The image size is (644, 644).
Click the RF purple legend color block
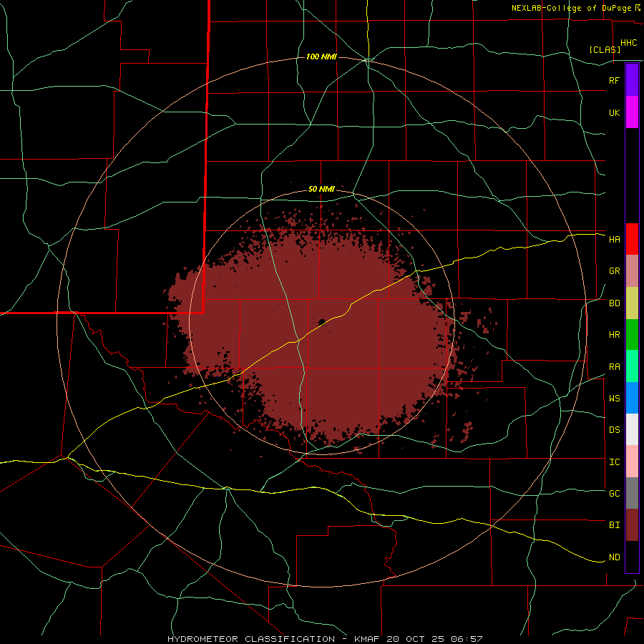point(632,80)
